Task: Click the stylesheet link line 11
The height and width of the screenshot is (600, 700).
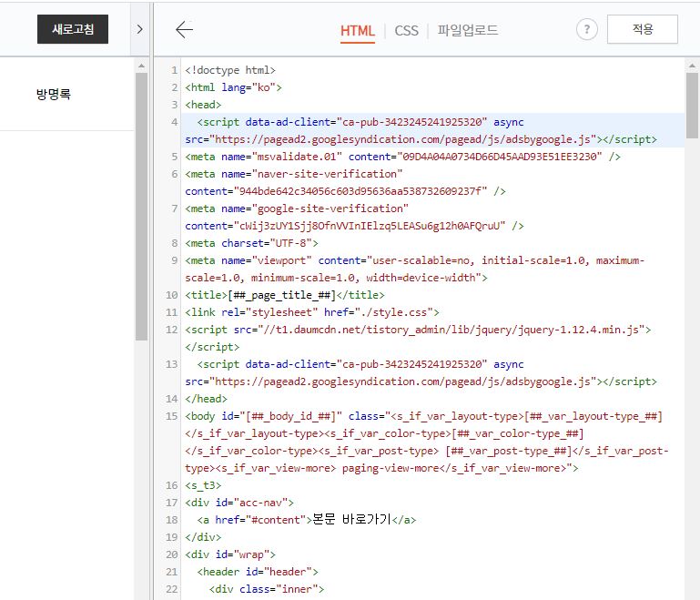Action: tap(312, 312)
